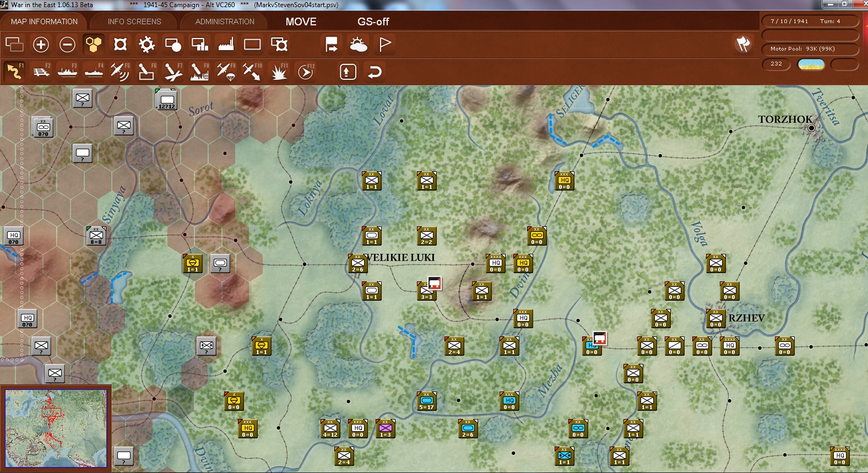Image resolution: width=868 pixels, height=473 pixels.
Task: Toggle the factory display icon
Action: pyautogui.click(x=226, y=44)
